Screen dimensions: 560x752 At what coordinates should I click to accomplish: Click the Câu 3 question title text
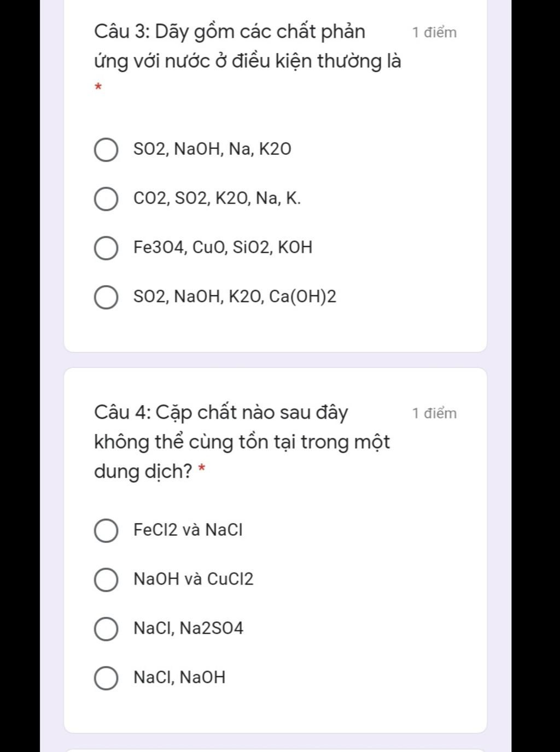pyautogui.click(x=248, y=46)
